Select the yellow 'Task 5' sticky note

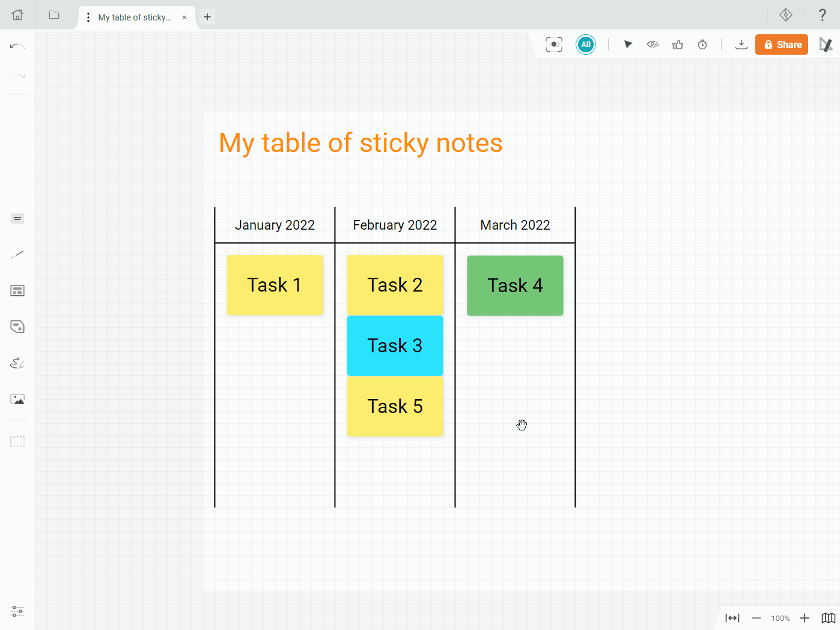click(x=395, y=406)
